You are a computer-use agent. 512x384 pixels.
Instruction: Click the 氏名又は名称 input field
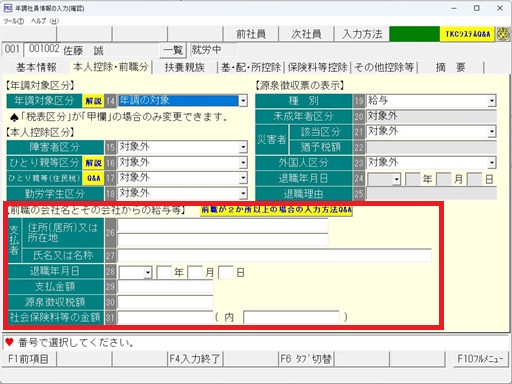click(275, 255)
